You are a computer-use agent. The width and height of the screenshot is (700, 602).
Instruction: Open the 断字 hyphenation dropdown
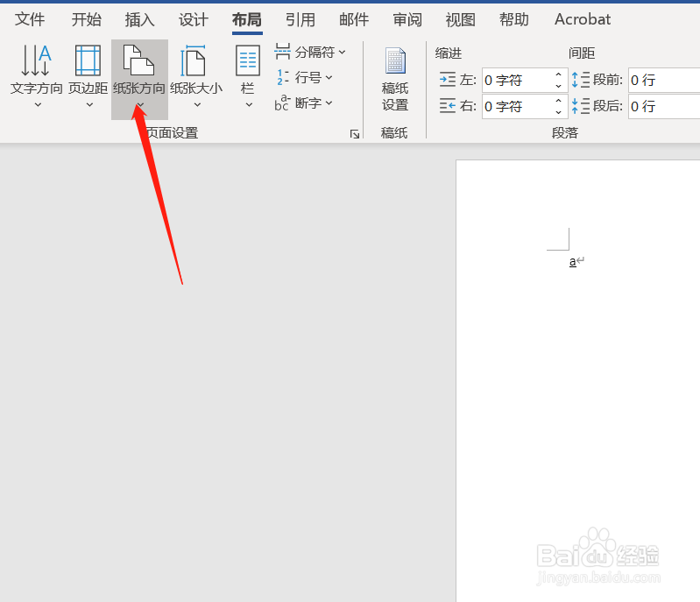click(305, 103)
